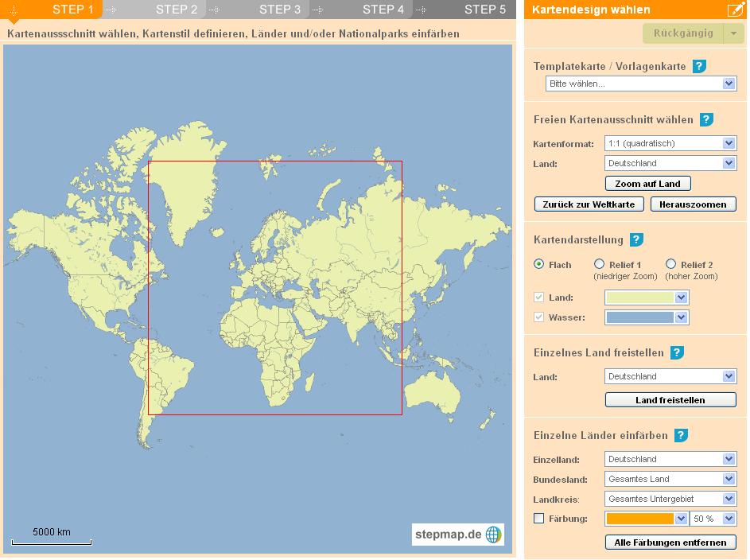Open help for Freien Kartenausschnitt wählen
The height and width of the screenshot is (560, 750).
click(x=706, y=119)
